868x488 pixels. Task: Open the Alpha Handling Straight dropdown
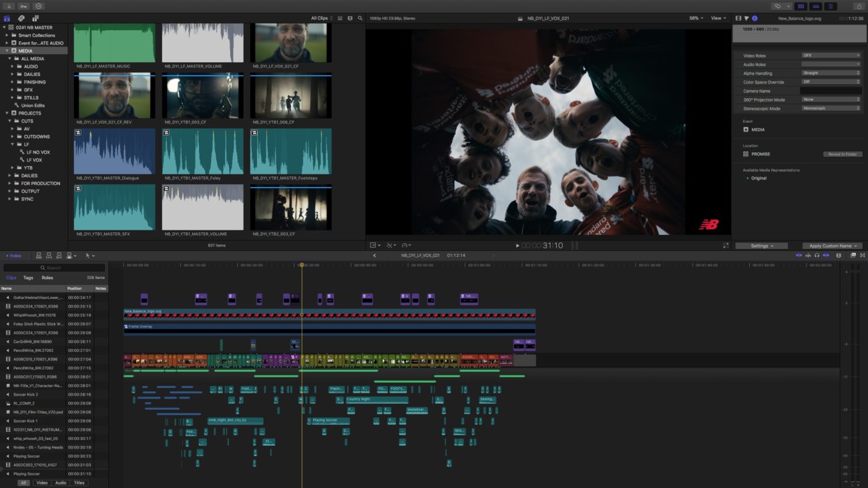(831, 73)
